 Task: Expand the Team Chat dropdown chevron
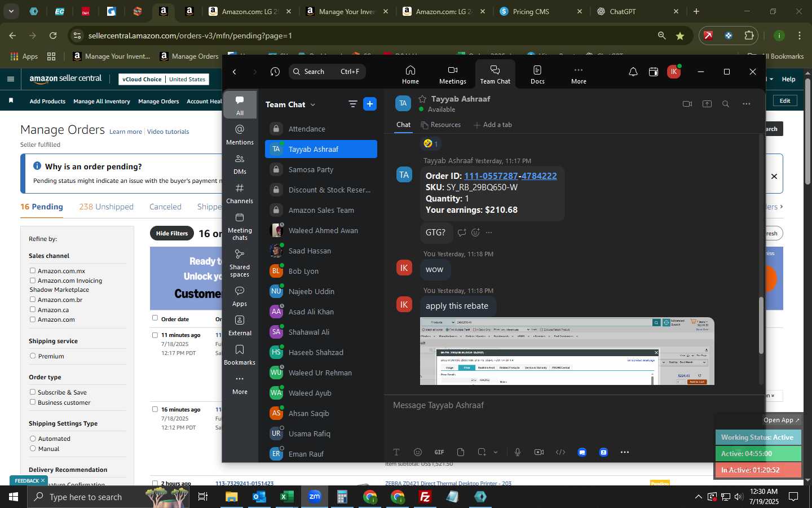(313, 104)
